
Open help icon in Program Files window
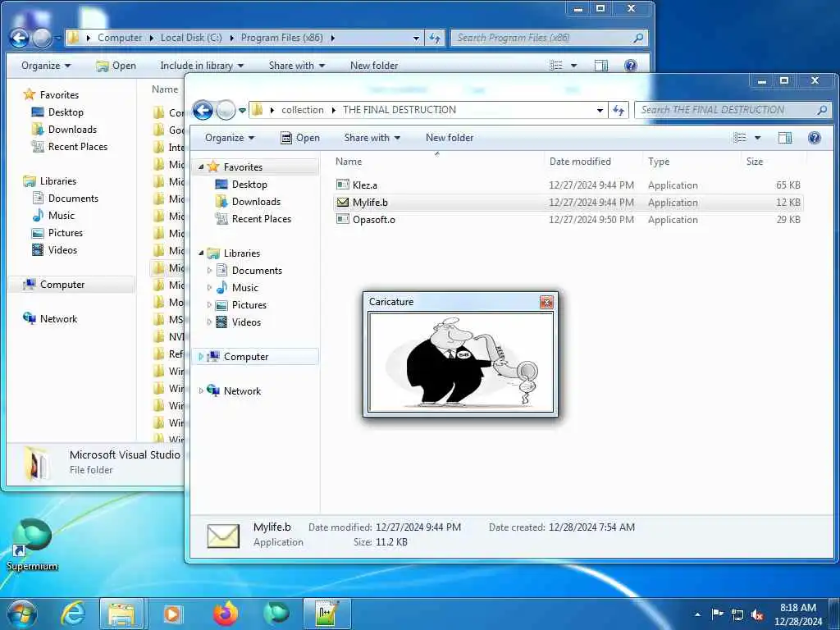[x=631, y=66]
